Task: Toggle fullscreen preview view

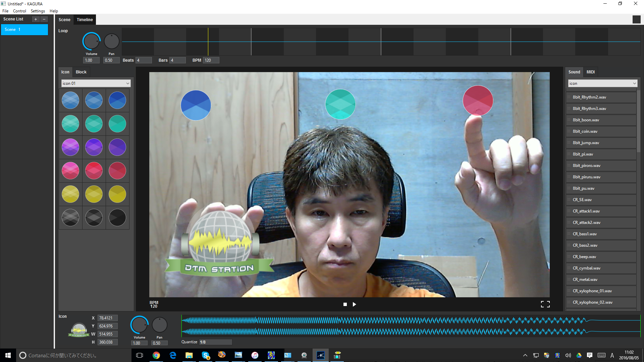Action: pyautogui.click(x=545, y=304)
